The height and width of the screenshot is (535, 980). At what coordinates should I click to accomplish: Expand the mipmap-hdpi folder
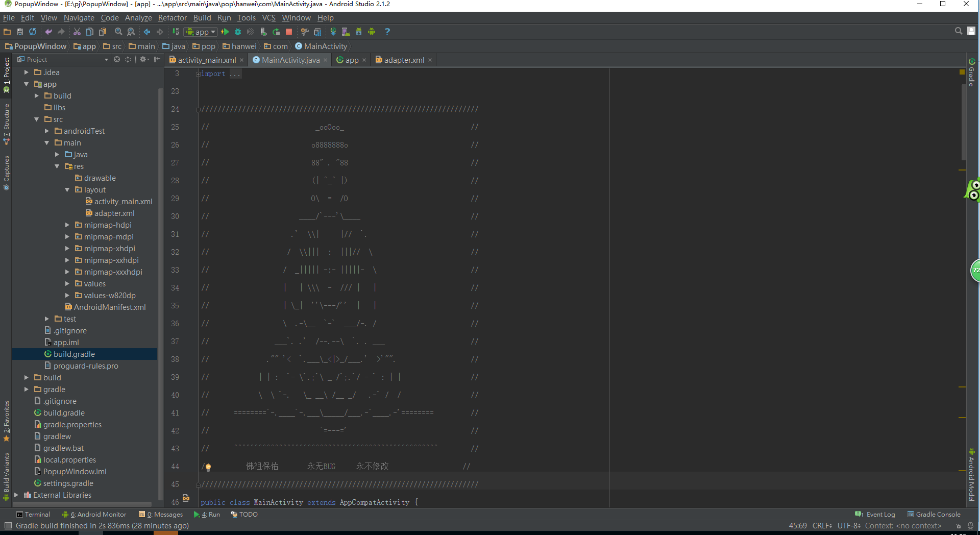tap(67, 225)
